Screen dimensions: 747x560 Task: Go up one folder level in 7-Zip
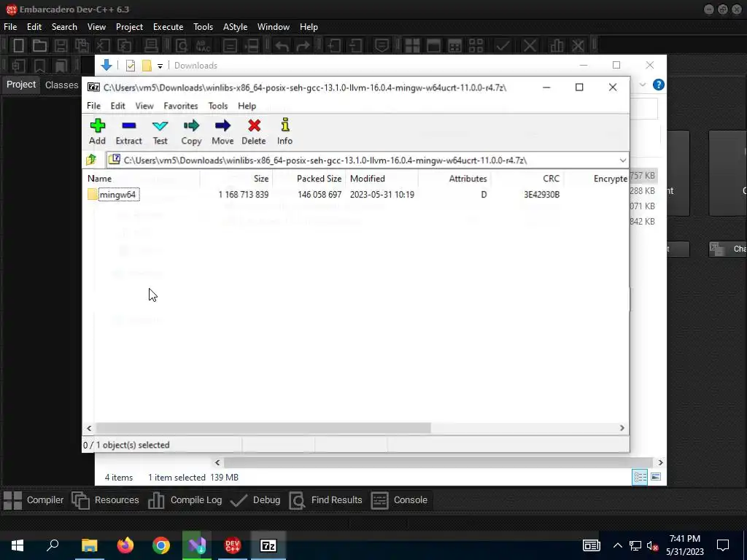pos(91,160)
